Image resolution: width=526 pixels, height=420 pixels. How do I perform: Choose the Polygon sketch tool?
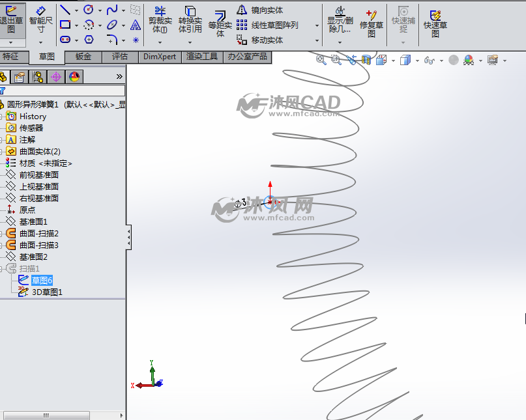(89, 40)
